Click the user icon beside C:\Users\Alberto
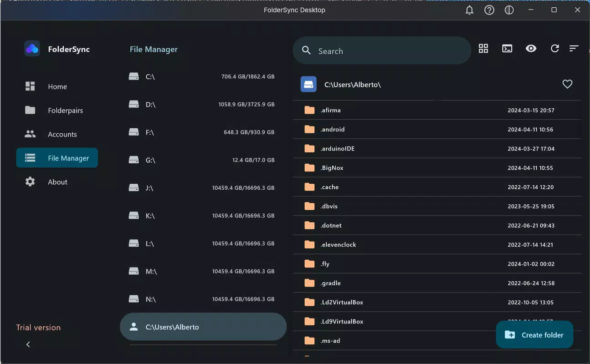The height and width of the screenshot is (364, 590). tap(133, 327)
